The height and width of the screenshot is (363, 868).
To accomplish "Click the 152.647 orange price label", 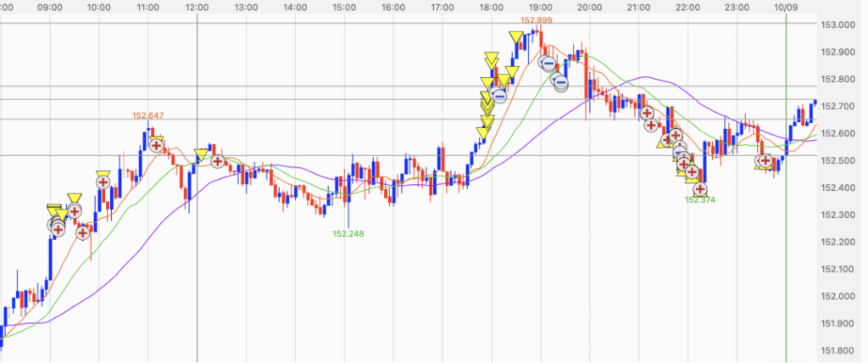I will coord(147,115).
